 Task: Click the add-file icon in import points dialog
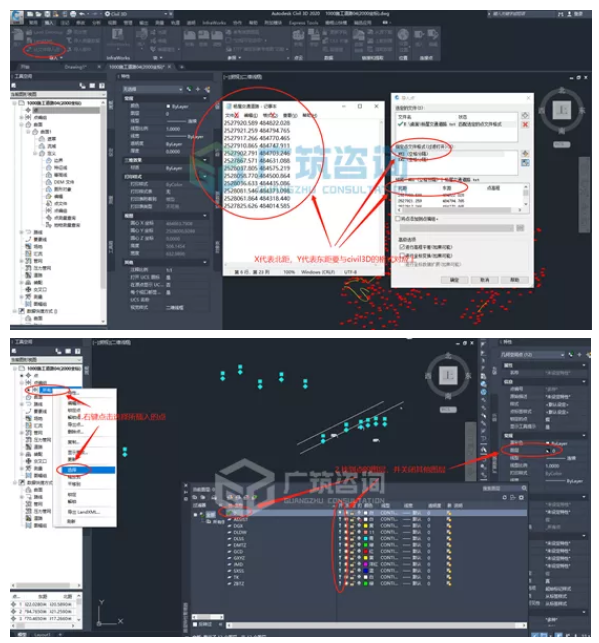[525, 116]
